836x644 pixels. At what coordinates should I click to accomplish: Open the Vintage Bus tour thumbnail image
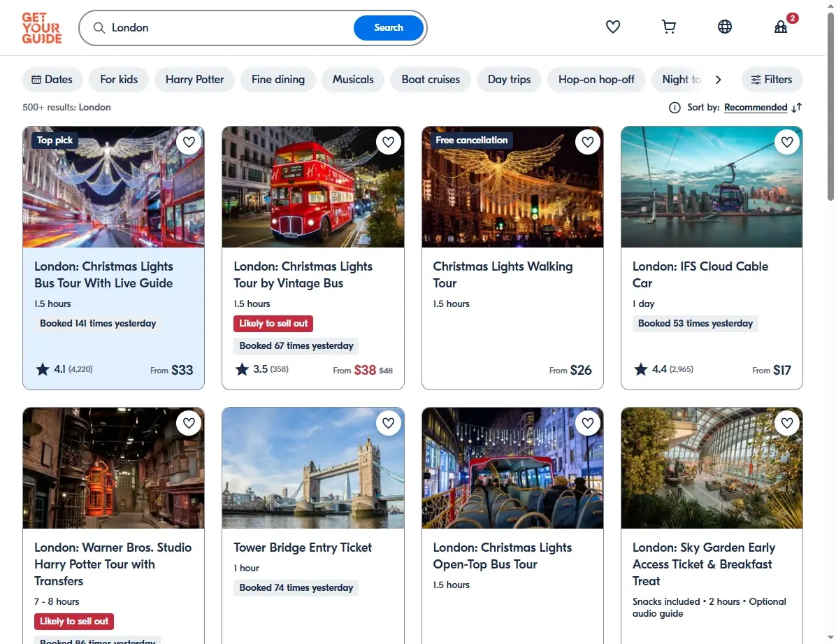pos(313,187)
